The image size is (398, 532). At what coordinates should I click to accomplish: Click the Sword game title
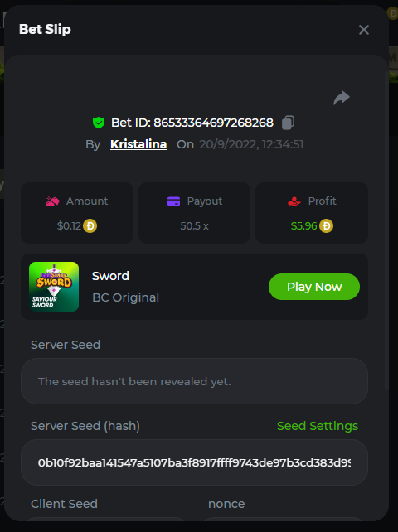pos(110,276)
